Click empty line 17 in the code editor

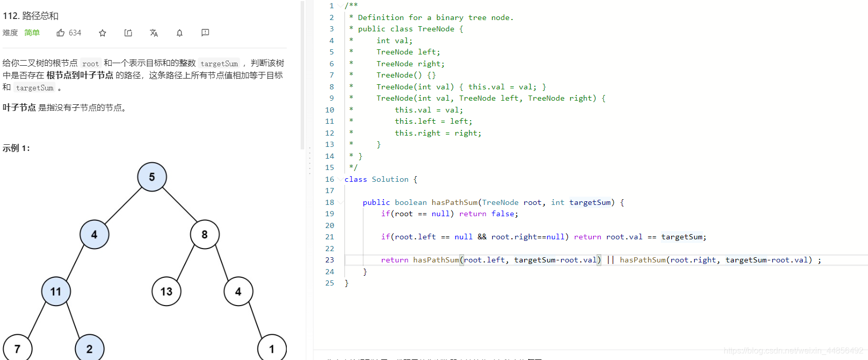(x=606, y=191)
